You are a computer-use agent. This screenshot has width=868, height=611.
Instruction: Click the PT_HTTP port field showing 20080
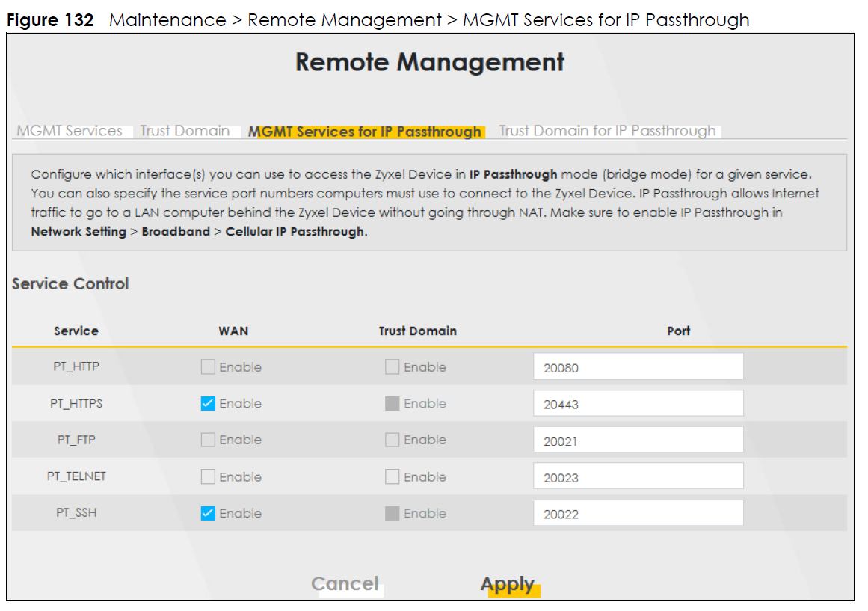[638, 367]
